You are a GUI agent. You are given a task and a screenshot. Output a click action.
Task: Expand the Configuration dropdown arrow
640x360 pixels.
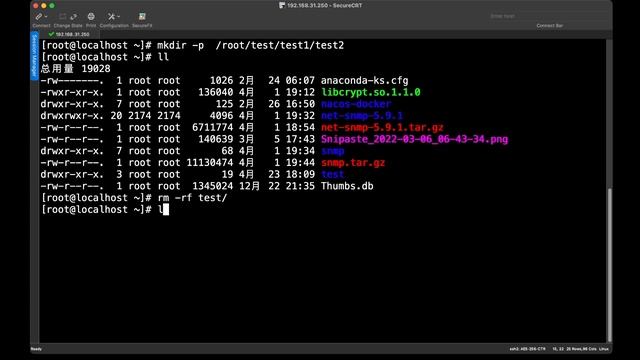pyautogui.click(x=118, y=17)
